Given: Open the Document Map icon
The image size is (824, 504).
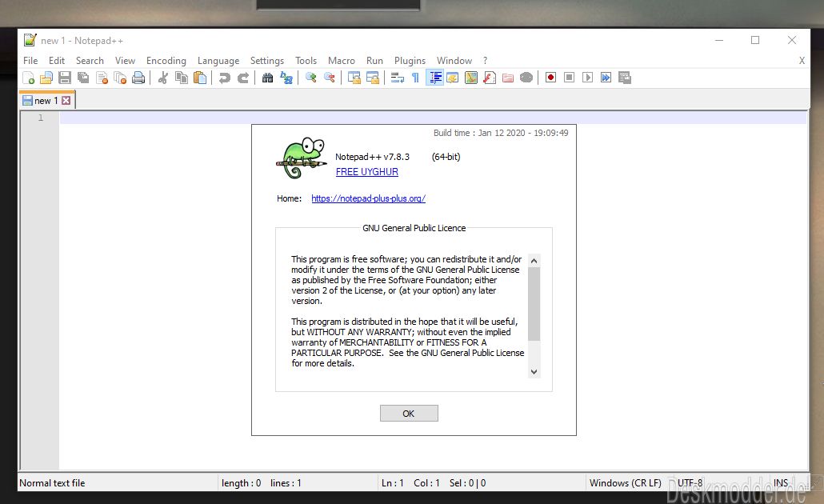Looking at the screenshot, I should click(x=471, y=78).
